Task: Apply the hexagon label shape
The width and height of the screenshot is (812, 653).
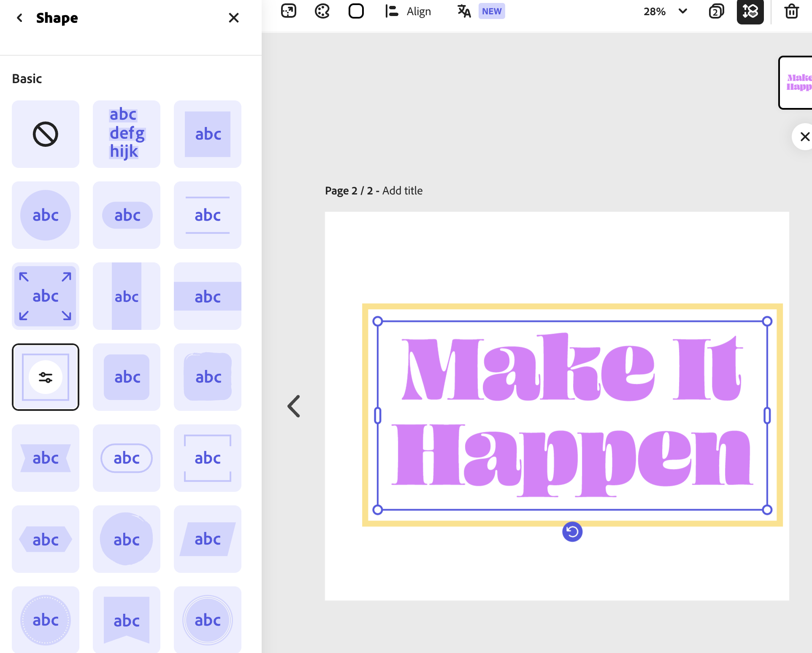Action: pyautogui.click(x=46, y=539)
